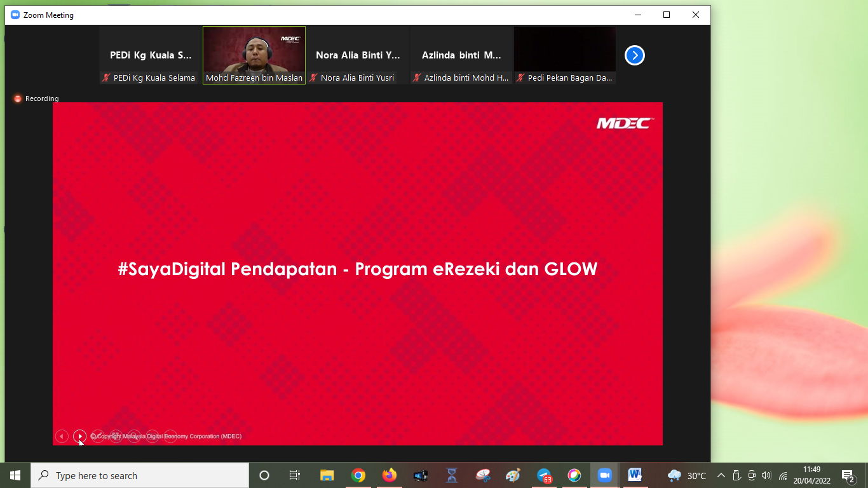Viewport: 868px width, 488px height.
Task: Open the Wi-Fi network tray icon
Action: (x=783, y=475)
